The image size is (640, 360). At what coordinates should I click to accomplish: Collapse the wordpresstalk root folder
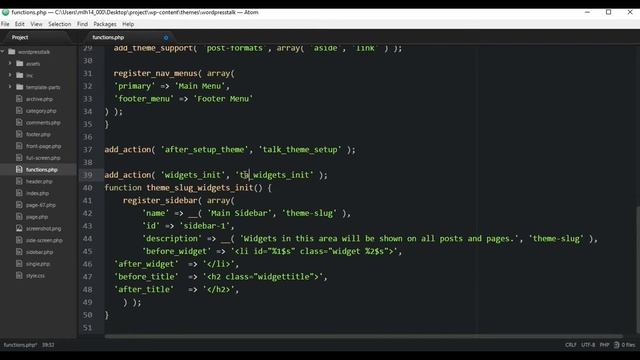pos(3,51)
